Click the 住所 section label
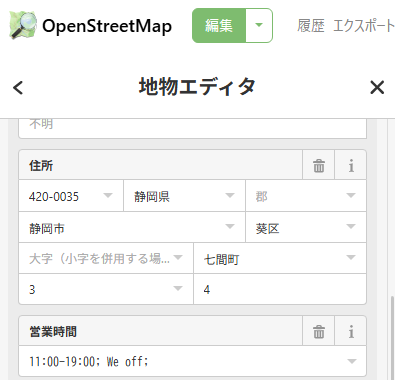 [x=41, y=165]
